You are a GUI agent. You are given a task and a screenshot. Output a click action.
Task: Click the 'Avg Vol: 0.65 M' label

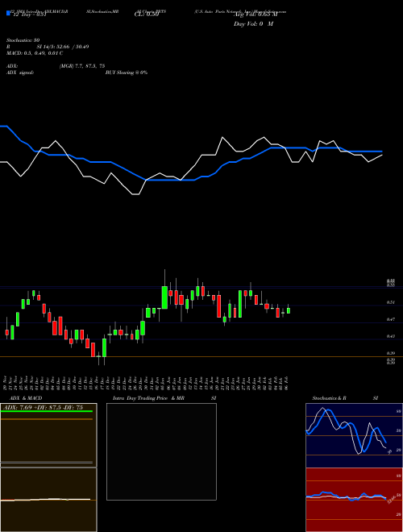[255, 15]
